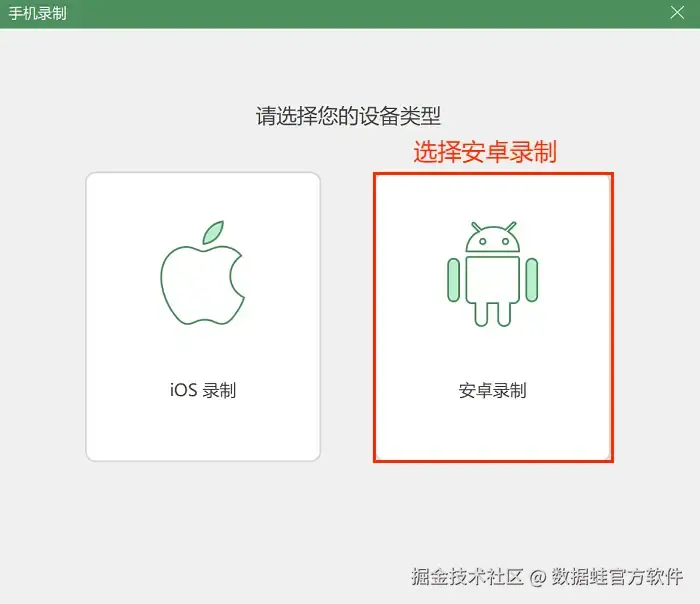
Task: Close the 手机录制 dialog with the X
Action: pos(677,12)
